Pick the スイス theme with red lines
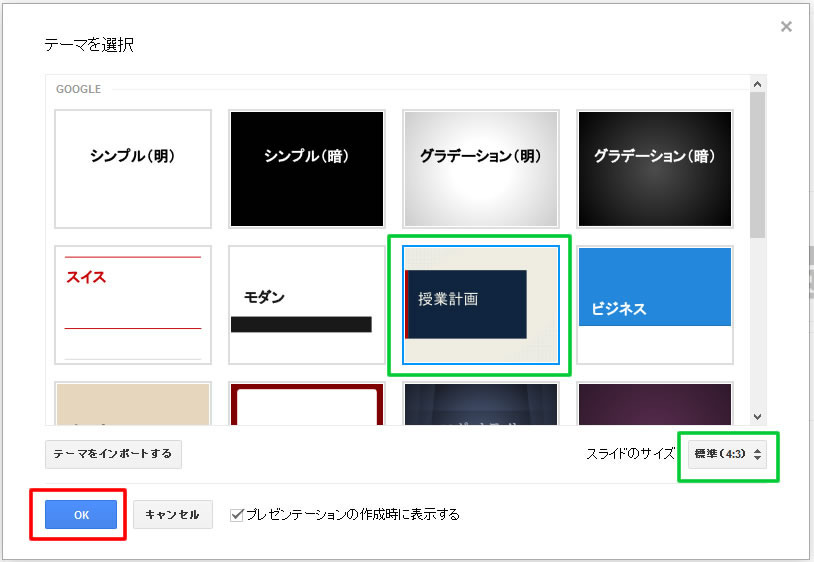814x562 pixels. click(x=133, y=304)
